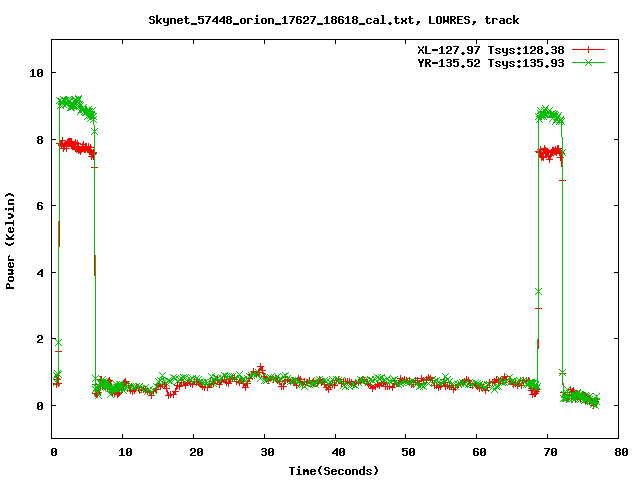
Task: Click the x-axis tick label 80
Action: [621, 452]
